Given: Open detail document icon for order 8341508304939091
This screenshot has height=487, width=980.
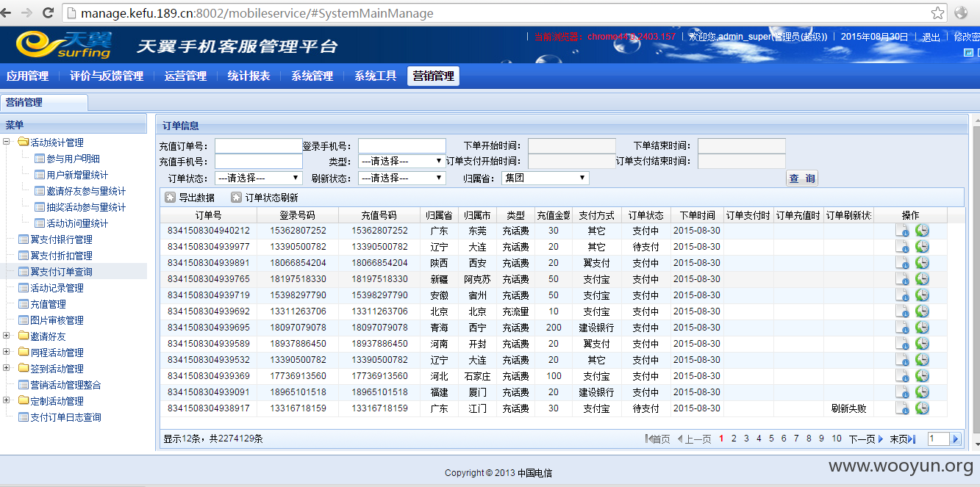Looking at the screenshot, I should tap(902, 392).
